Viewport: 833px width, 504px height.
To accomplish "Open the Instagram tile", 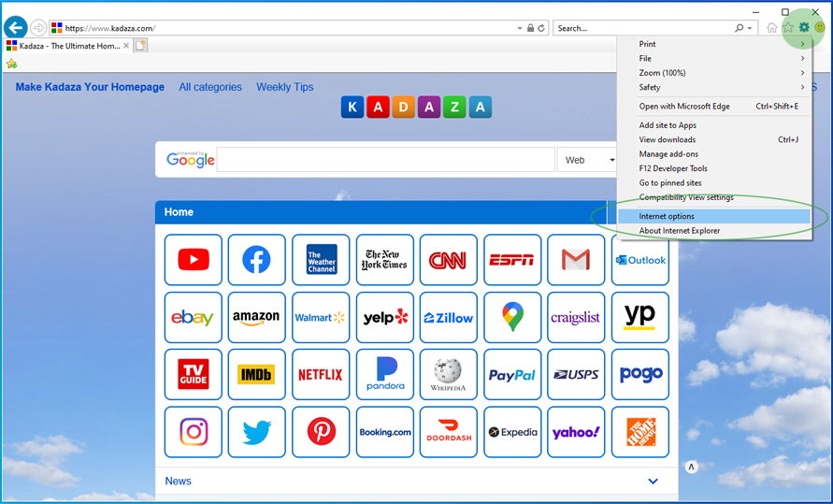I will [194, 432].
